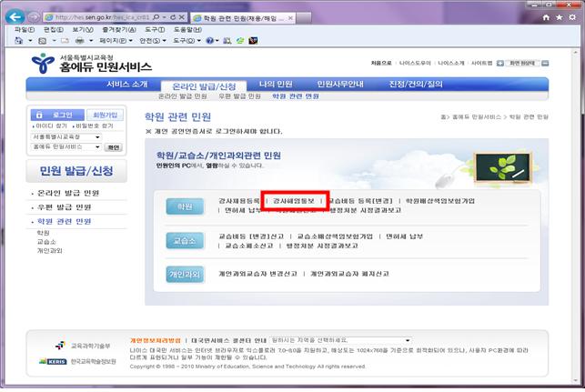This screenshot has height=392, width=585.
Task: Click the Stop loading X in the address bar
Action: 181,17
